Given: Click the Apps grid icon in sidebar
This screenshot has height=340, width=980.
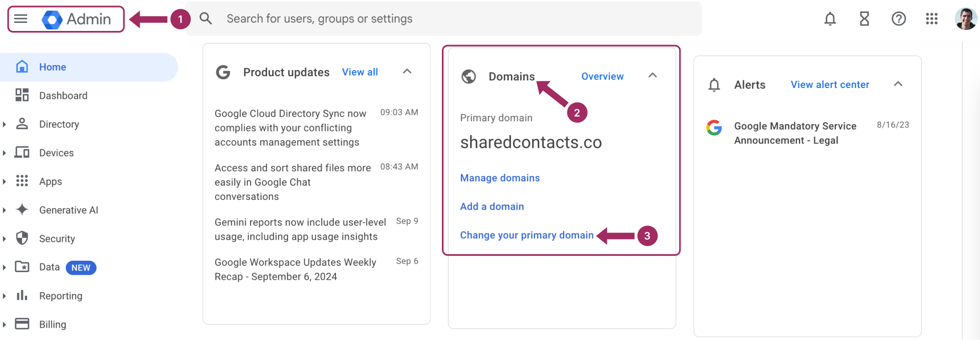Looking at the screenshot, I should (x=22, y=181).
